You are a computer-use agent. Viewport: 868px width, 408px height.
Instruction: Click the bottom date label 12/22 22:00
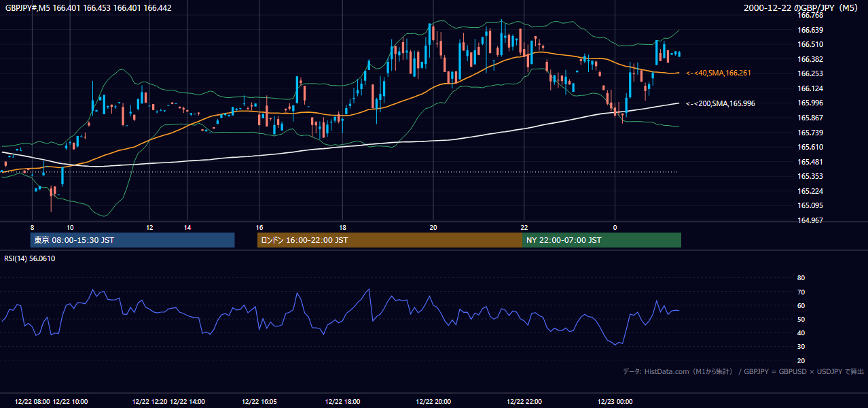point(524,402)
